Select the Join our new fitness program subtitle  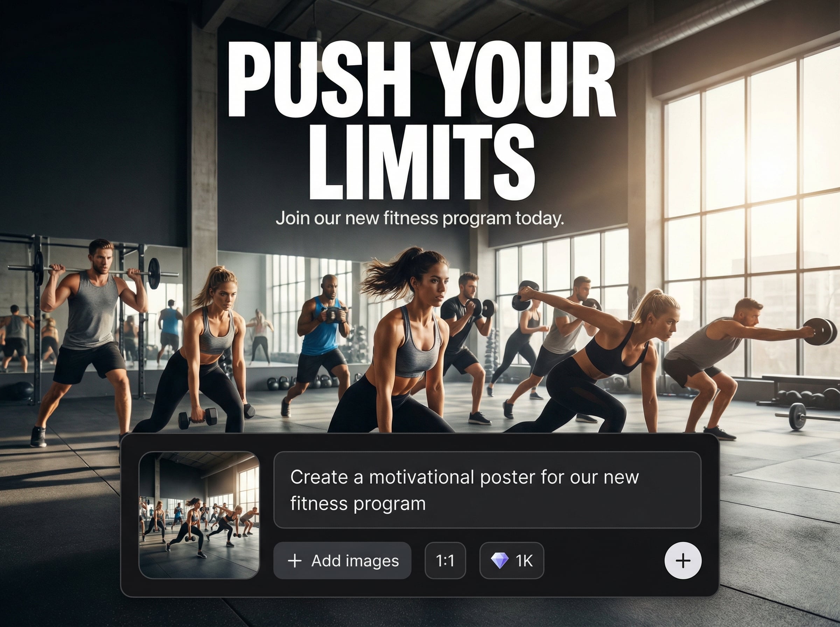coord(420,218)
